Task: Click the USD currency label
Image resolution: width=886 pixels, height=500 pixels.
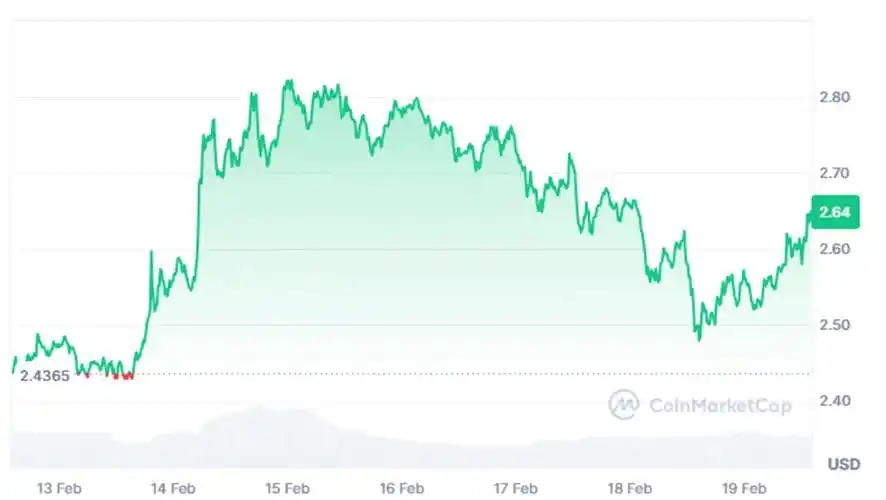Action: tap(844, 464)
